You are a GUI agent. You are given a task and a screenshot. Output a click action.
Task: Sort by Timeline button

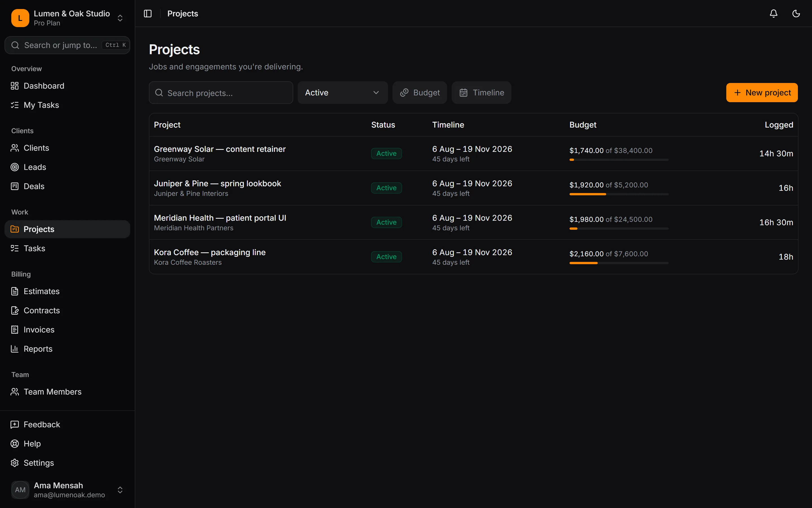(481, 93)
